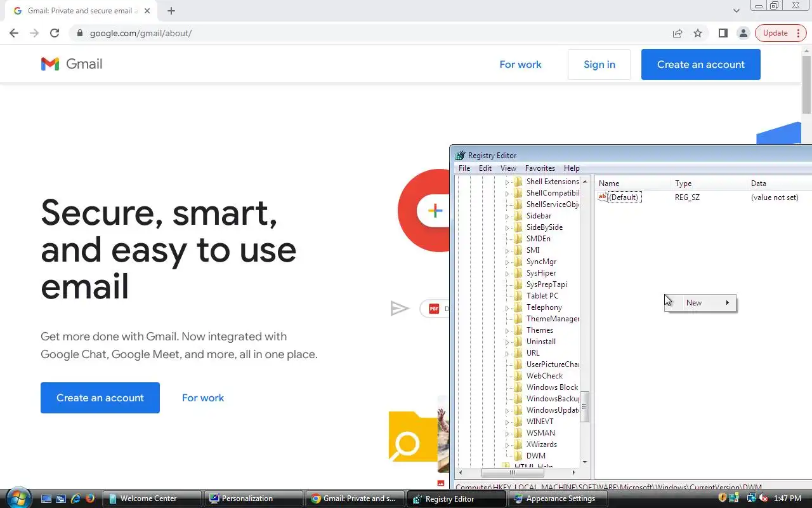Click REG_SZ in the Type column
Screen dimensions: 812x508
pos(687,197)
